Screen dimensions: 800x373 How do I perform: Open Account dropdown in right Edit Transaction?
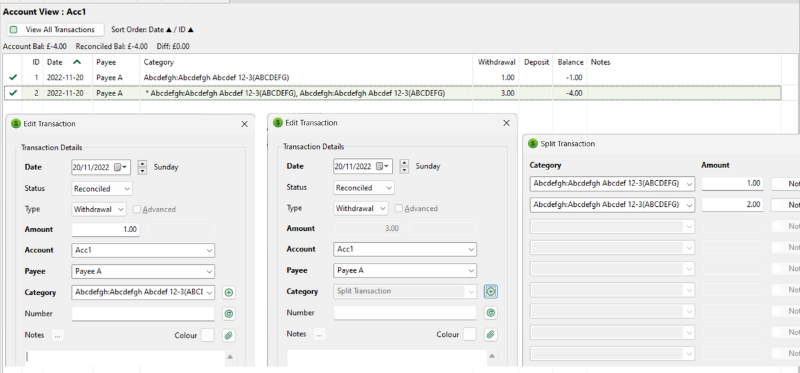click(x=406, y=250)
